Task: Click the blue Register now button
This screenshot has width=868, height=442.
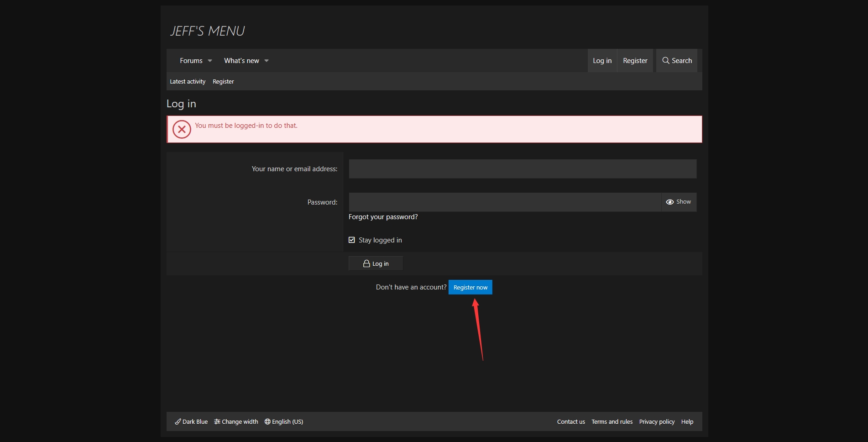Action: [x=470, y=287]
